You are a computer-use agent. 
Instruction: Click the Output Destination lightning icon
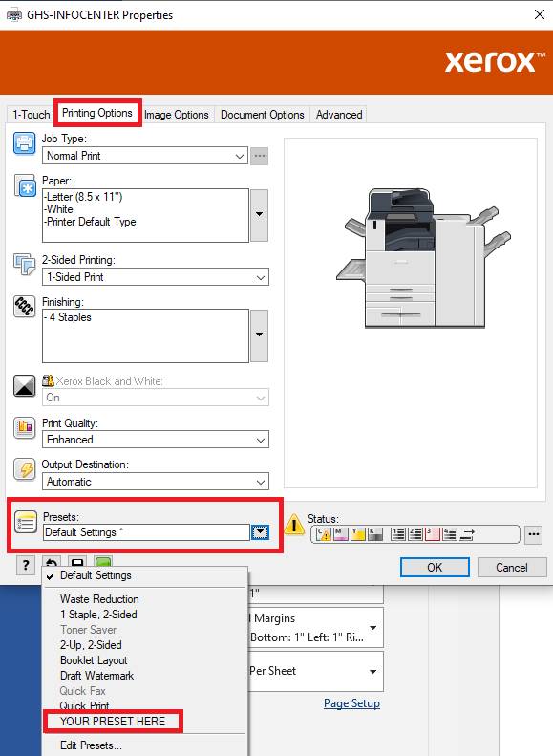(25, 469)
